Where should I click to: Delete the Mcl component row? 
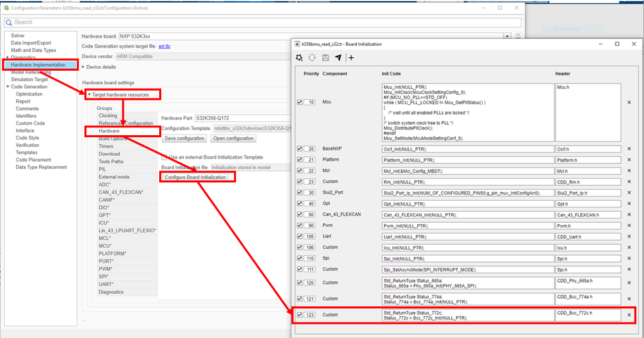[629, 171]
